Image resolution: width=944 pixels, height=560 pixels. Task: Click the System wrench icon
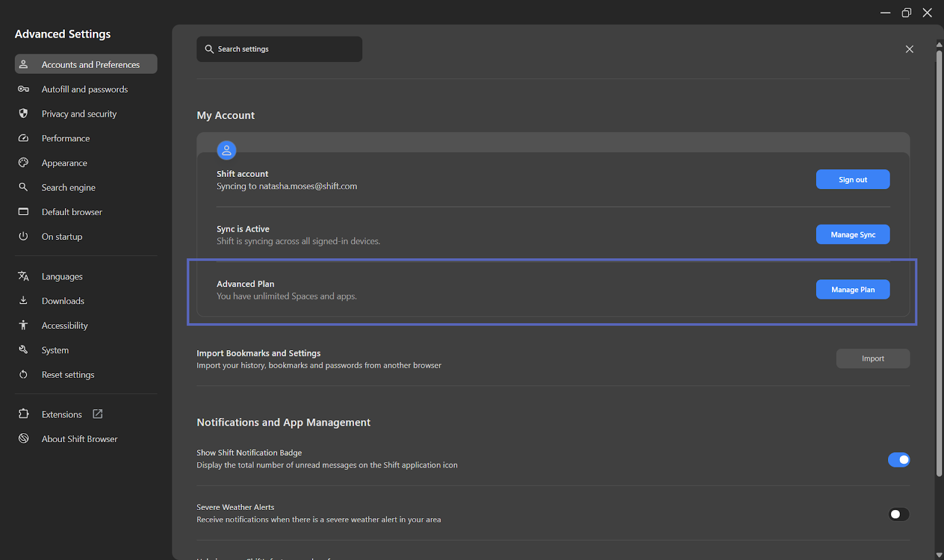tap(24, 350)
